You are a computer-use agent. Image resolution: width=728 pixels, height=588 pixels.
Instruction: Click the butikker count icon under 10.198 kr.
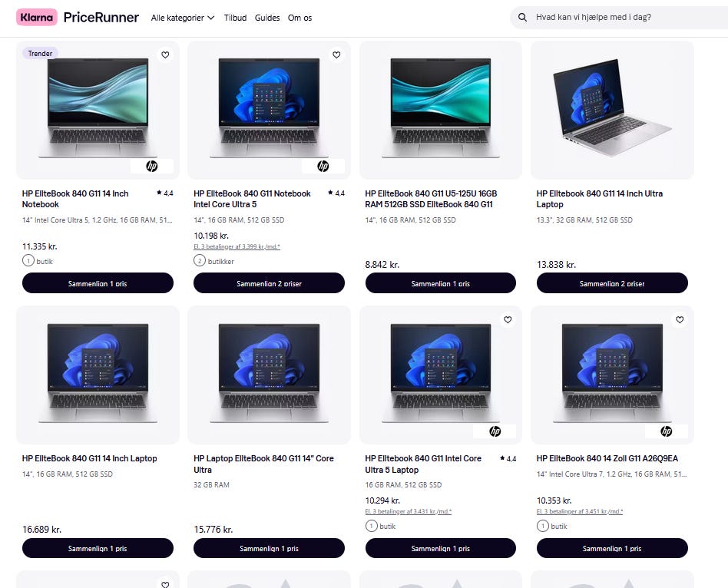pos(200,260)
